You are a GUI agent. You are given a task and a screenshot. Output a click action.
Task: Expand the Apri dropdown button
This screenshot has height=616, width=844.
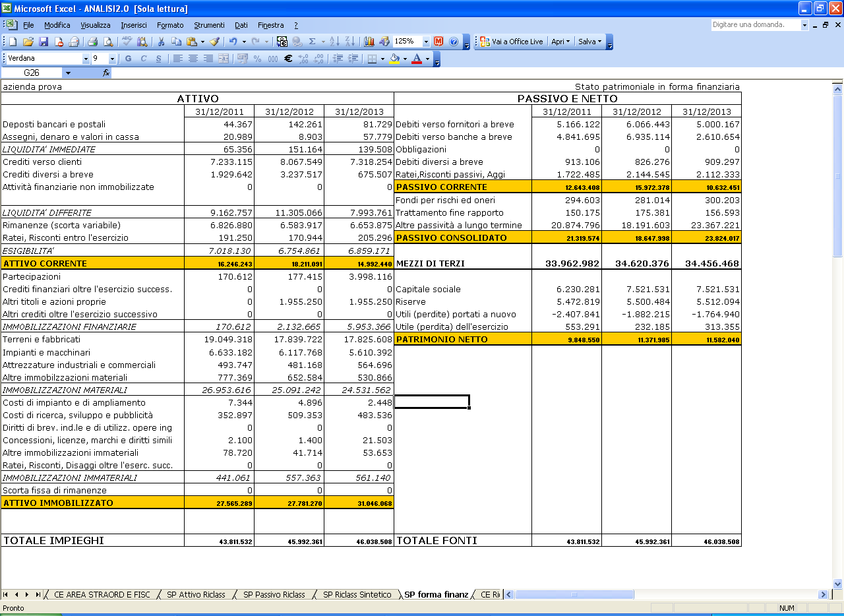coord(561,42)
